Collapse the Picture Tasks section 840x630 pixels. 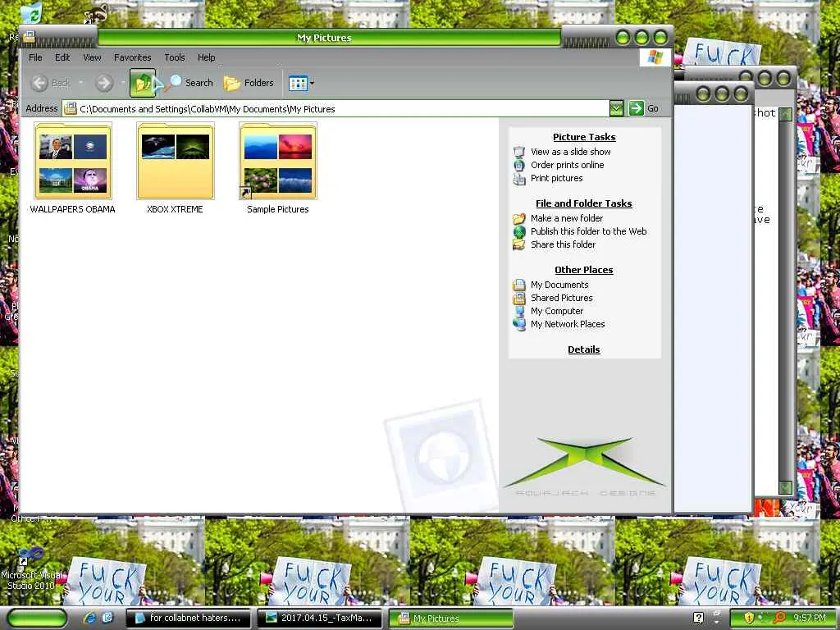pyautogui.click(x=584, y=137)
